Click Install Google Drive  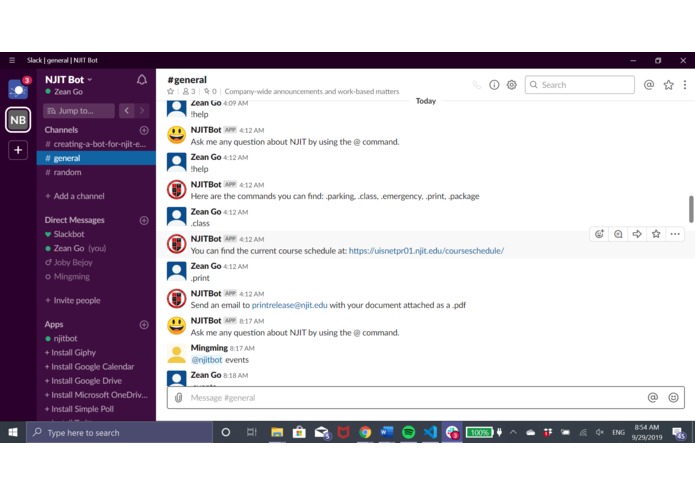[x=83, y=381]
